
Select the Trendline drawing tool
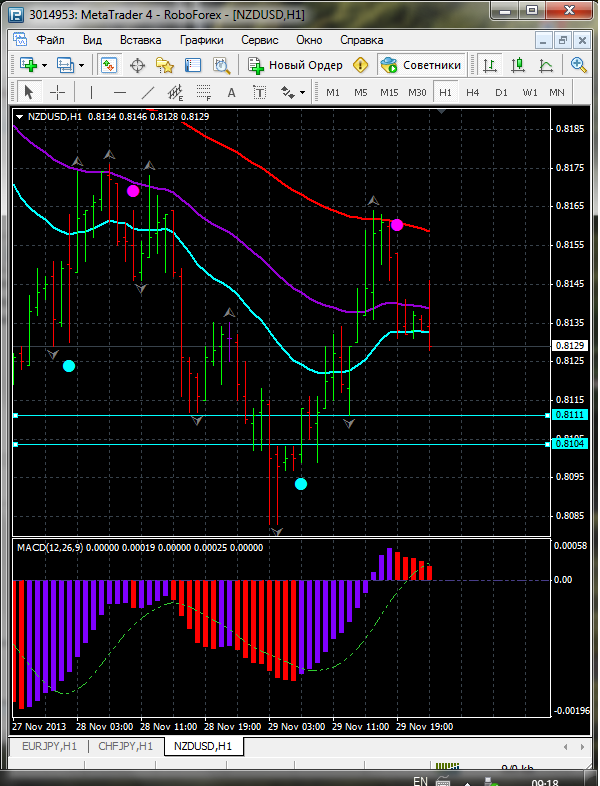(x=148, y=92)
